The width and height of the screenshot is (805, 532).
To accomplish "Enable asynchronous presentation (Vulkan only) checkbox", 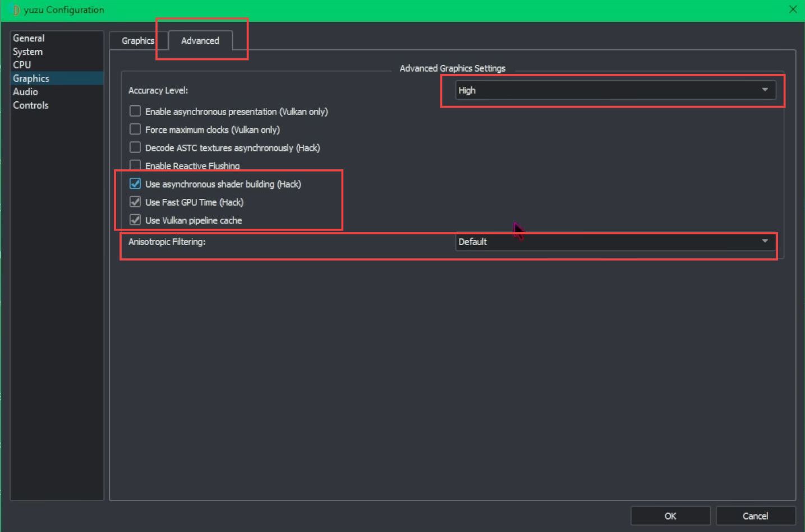I will (x=135, y=112).
